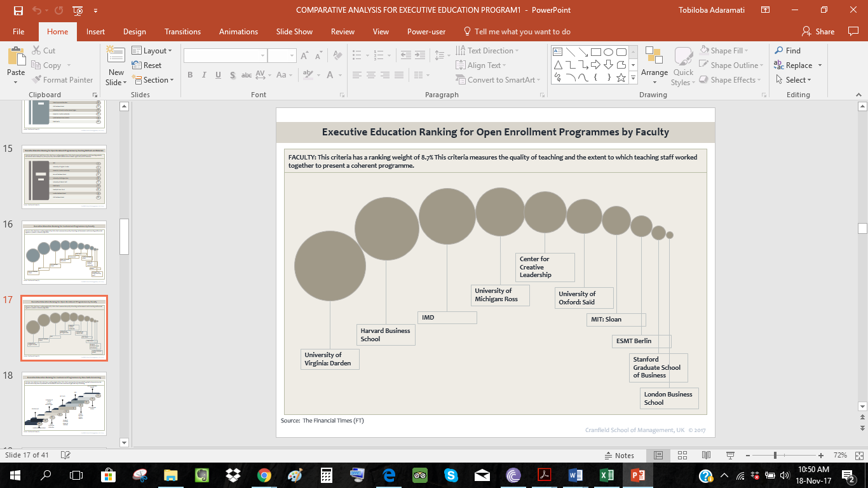Switch to the Transitions tab
The height and width of the screenshot is (488, 868).
coord(182,31)
